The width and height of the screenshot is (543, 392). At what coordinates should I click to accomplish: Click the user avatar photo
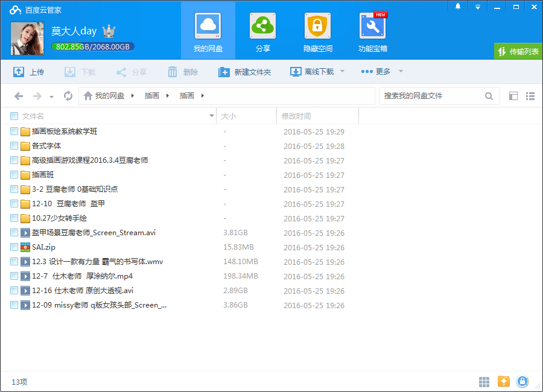click(27, 39)
